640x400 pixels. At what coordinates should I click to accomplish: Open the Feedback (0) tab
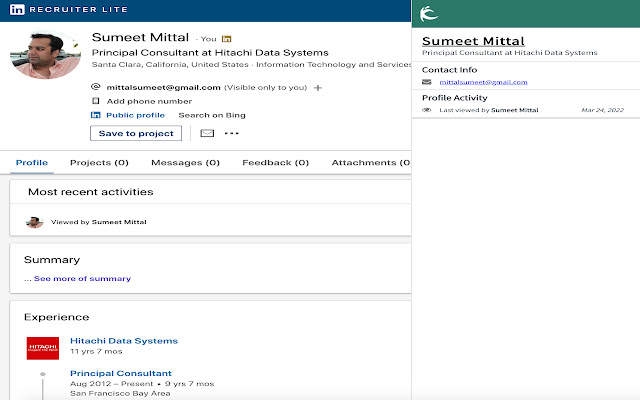276,162
